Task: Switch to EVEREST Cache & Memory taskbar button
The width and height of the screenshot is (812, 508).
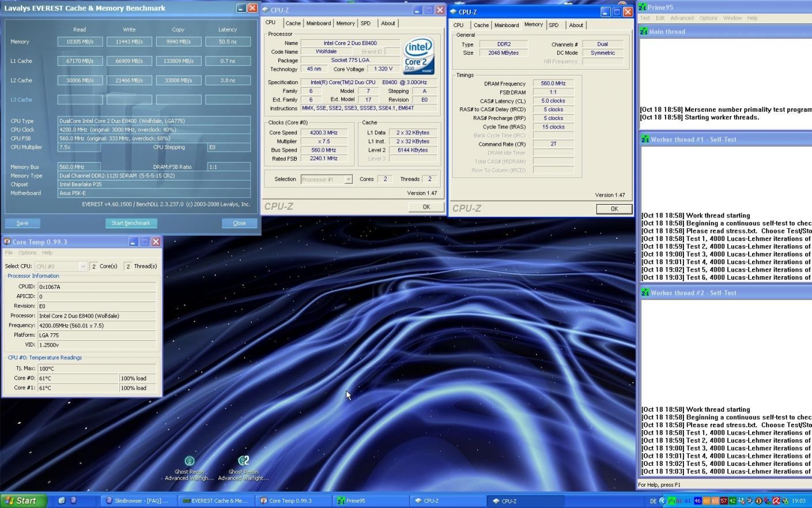Action: click(215, 501)
